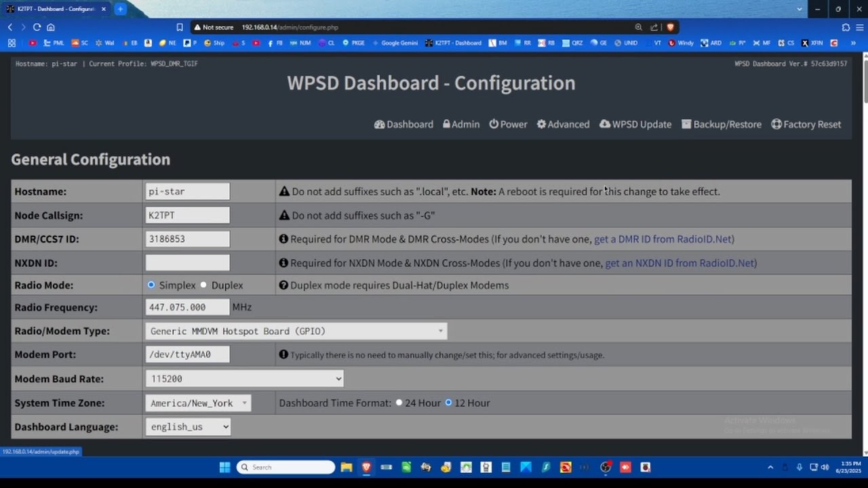This screenshot has width=868, height=488.
Task: Click question icon beside Duplex mode note
Action: 283,285
